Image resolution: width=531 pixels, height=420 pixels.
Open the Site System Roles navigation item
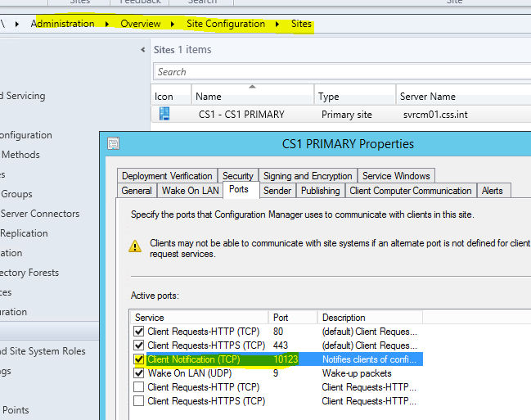click(x=43, y=351)
